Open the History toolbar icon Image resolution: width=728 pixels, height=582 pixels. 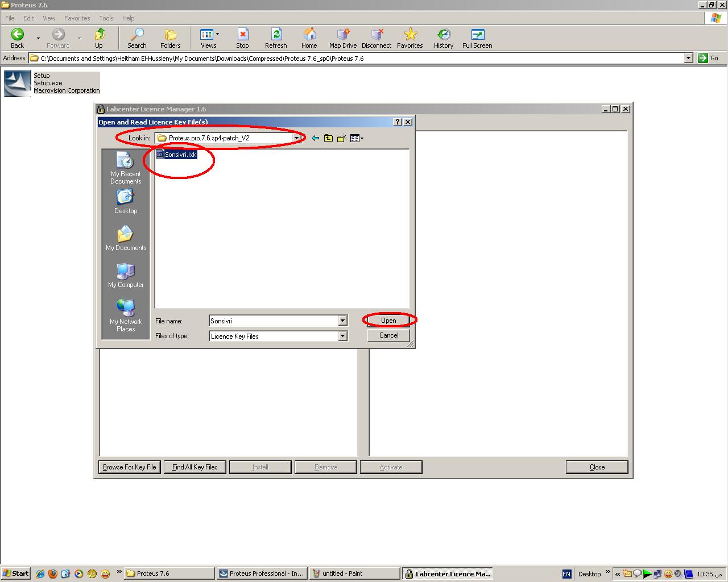(444, 38)
